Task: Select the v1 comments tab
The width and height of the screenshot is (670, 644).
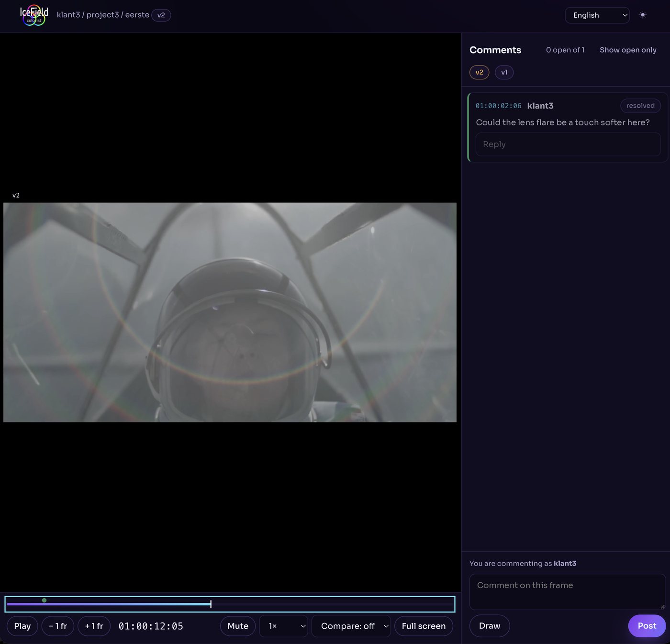Action: (x=504, y=72)
